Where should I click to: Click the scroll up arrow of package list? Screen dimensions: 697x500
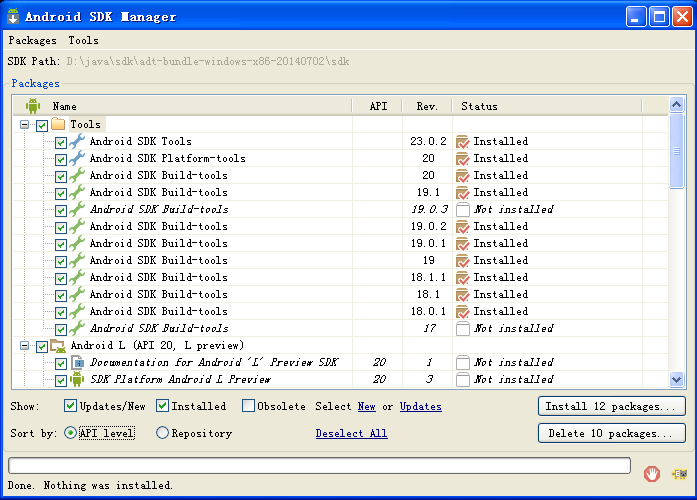coord(677,105)
